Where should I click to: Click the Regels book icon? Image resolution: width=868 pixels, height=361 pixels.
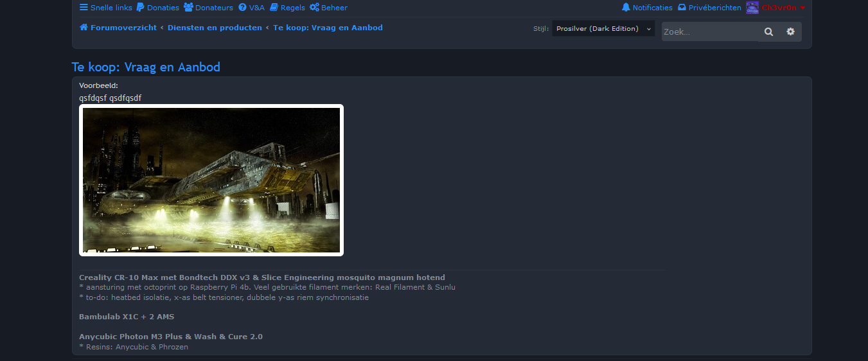[274, 8]
